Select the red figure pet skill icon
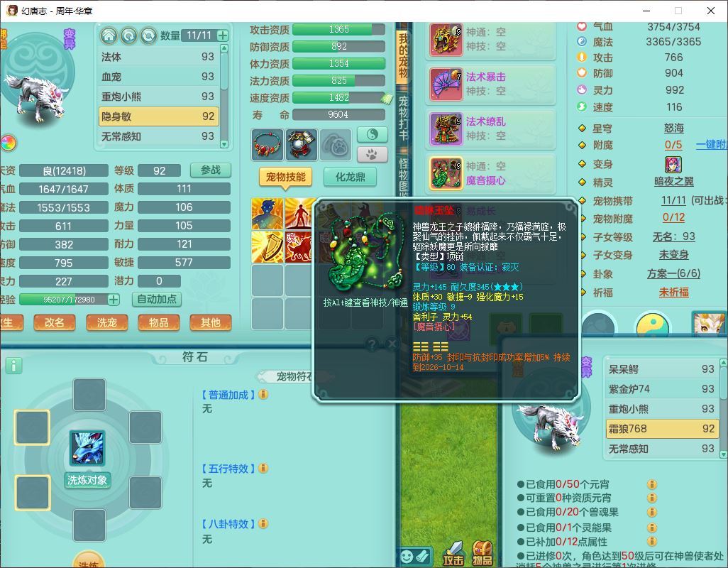The height and width of the screenshot is (568, 728). click(x=299, y=214)
